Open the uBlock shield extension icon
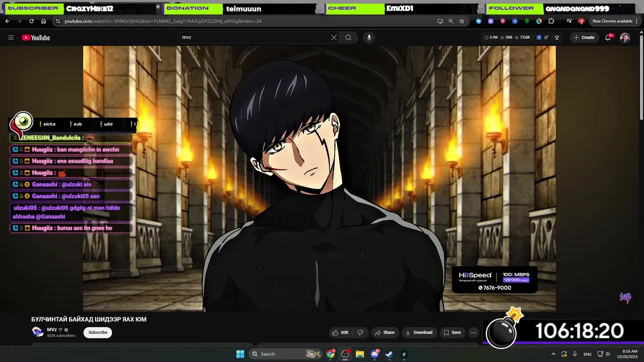644x362 pixels. pyautogui.click(x=503, y=21)
